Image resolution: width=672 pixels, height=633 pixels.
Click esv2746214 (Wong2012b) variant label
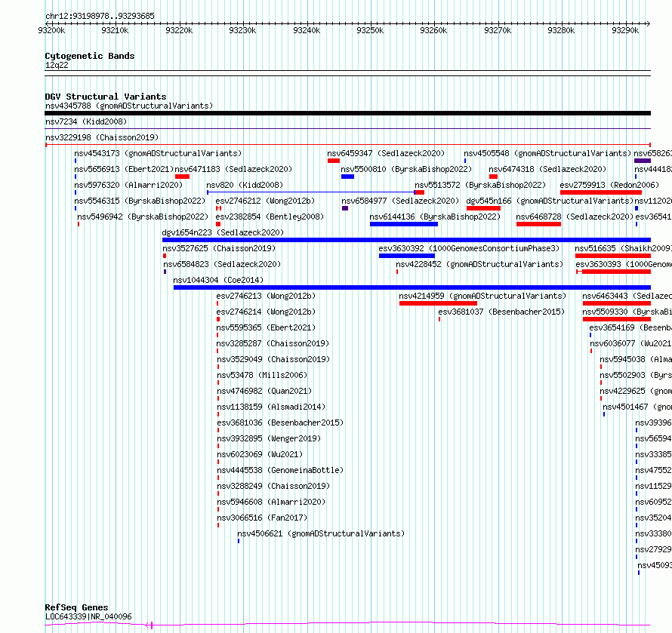pos(266,312)
